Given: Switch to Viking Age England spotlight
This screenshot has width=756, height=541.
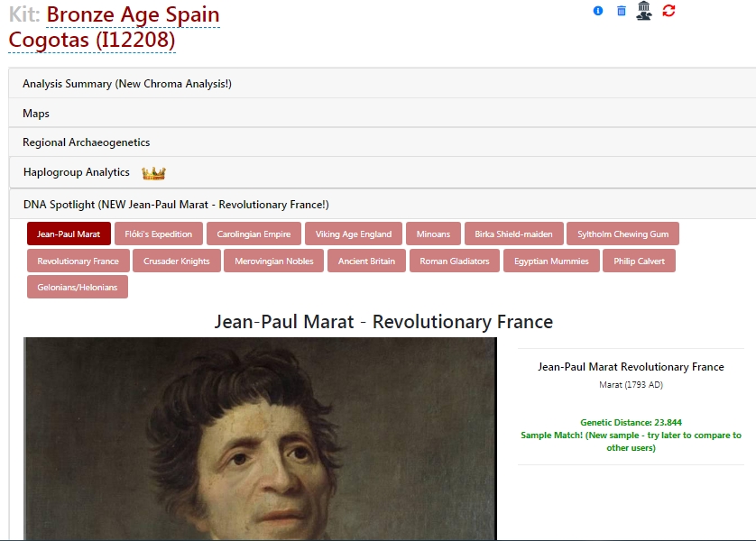Looking at the screenshot, I should tap(354, 234).
